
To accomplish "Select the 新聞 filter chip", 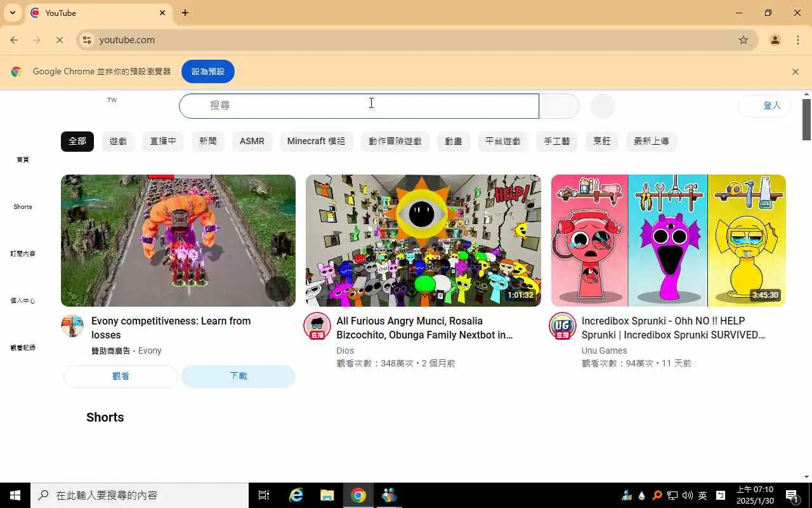I will (208, 141).
